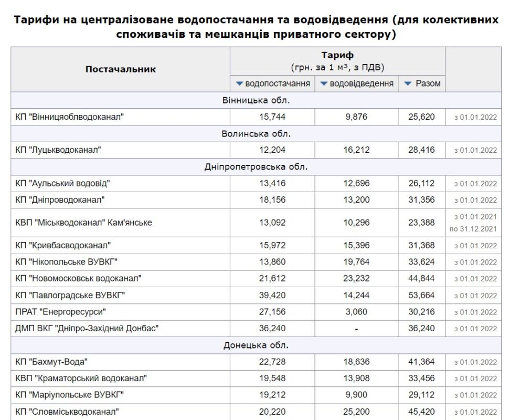Screen dimensions: 509x420
Task: Click the Донецька обл. region heading
Action: pos(256,345)
